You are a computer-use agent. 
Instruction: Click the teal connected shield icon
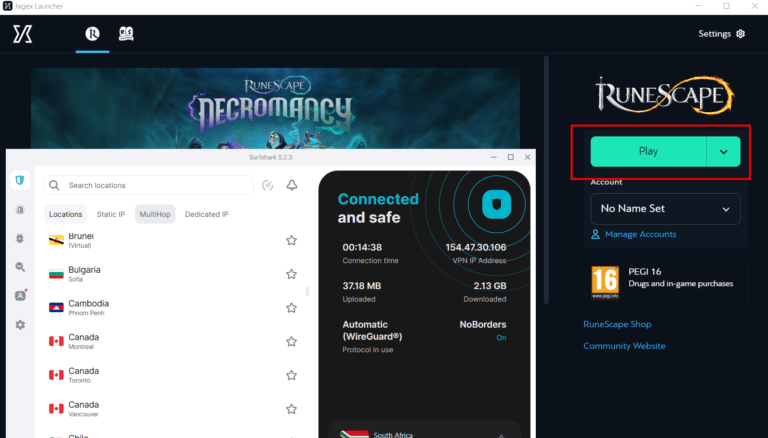(496, 204)
